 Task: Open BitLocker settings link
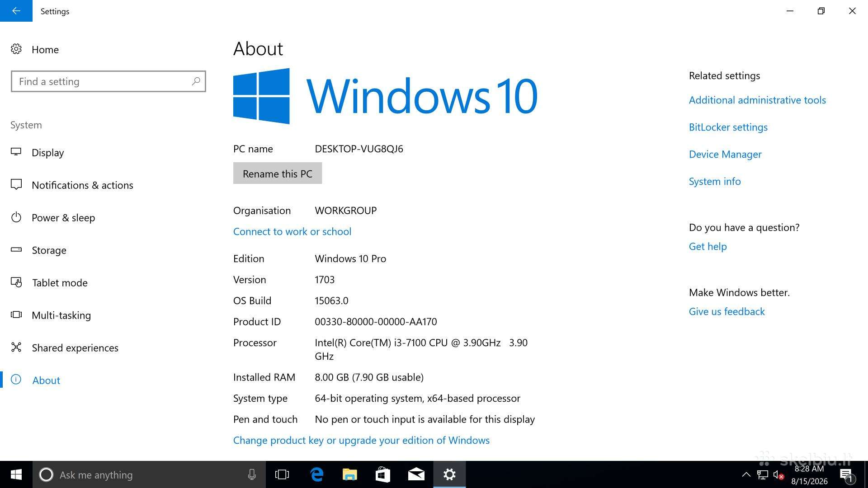click(x=728, y=127)
